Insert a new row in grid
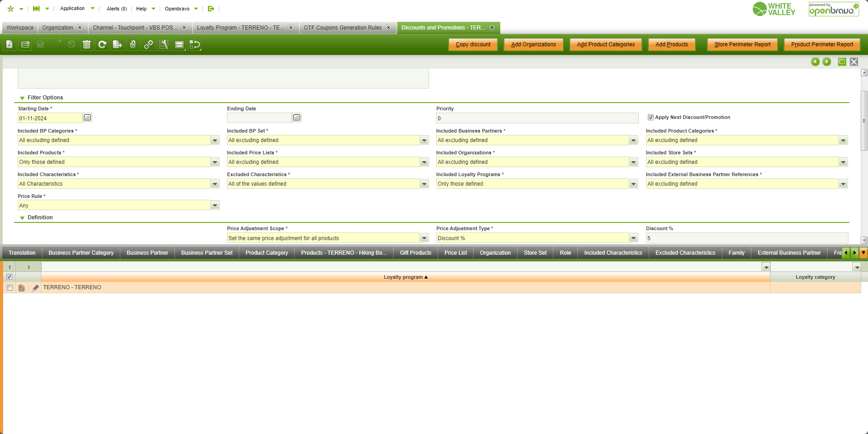Screen dimensions: 868x434 25,44
